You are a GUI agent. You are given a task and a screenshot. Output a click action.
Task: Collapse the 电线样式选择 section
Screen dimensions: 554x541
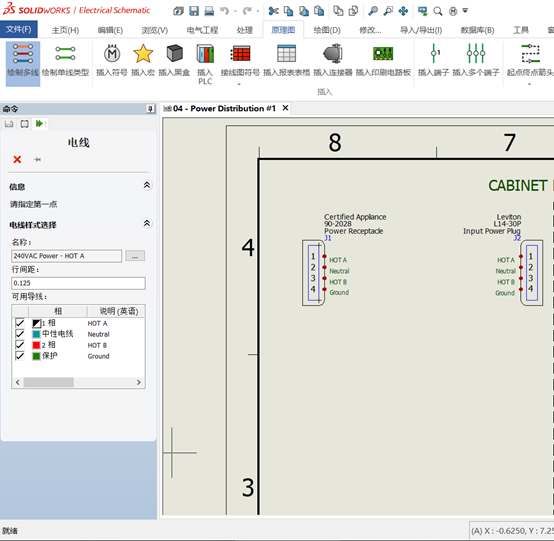(x=147, y=223)
